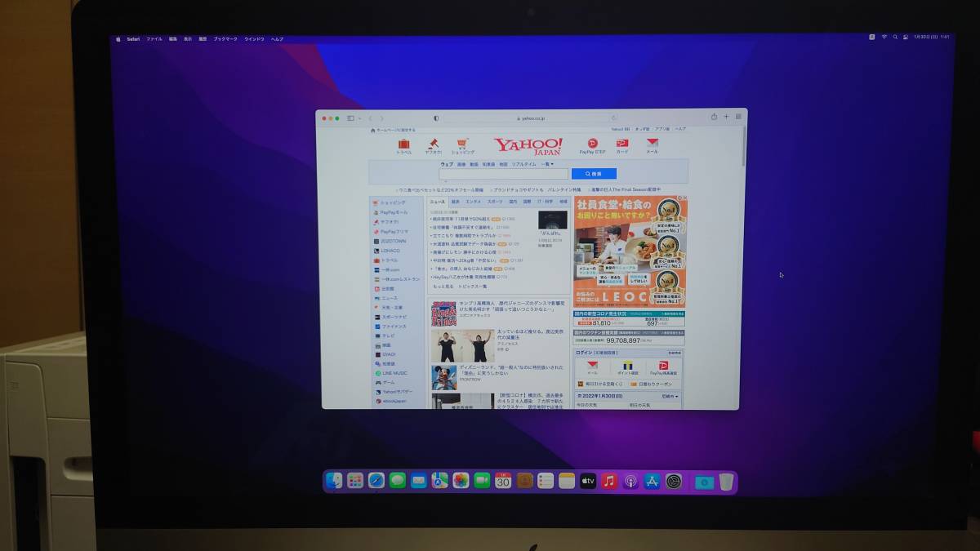
Task: Select 画像 search tab
Action: [461, 164]
